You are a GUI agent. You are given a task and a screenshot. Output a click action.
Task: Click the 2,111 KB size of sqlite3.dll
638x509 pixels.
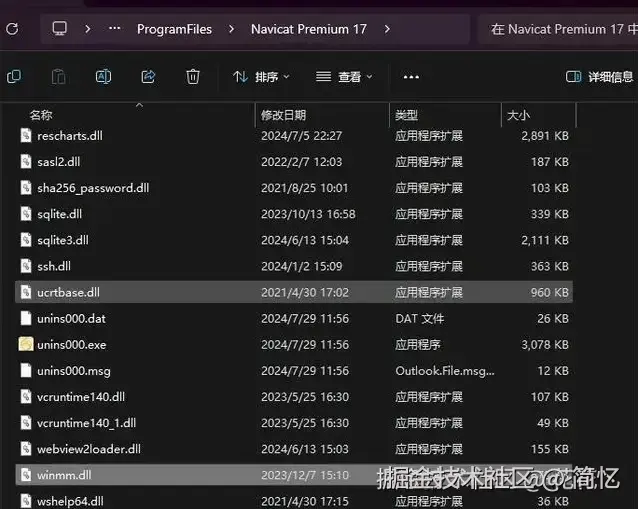pos(545,240)
